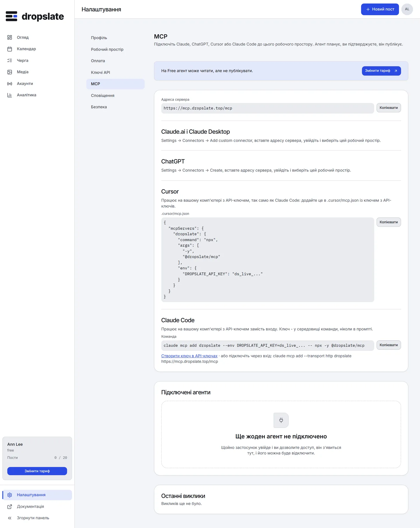Click the Адреса сервера label
The image size is (420, 528).
(x=175, y=100)
